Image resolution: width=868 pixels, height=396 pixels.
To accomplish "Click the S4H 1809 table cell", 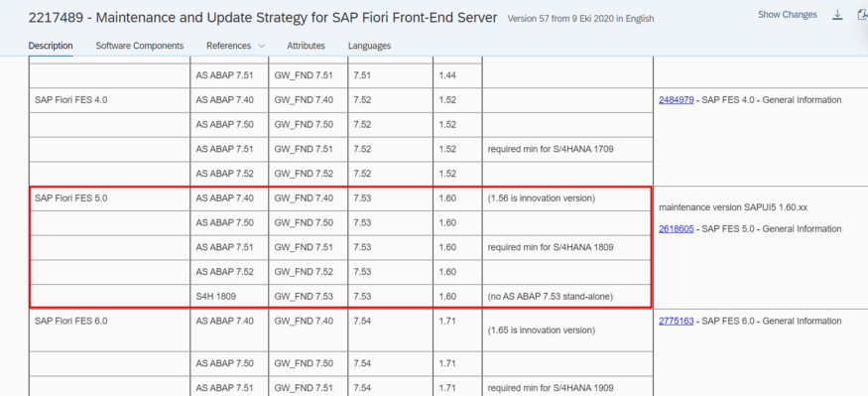I will [229, 297].
